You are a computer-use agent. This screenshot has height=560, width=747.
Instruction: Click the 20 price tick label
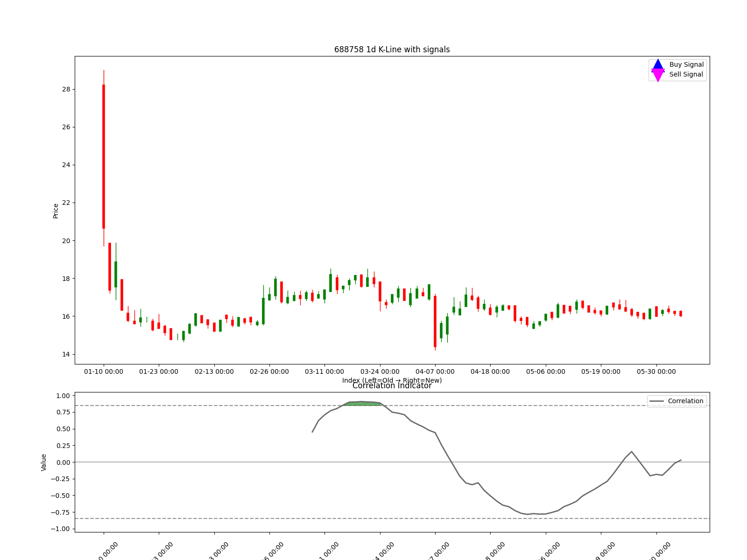point(66,241)
